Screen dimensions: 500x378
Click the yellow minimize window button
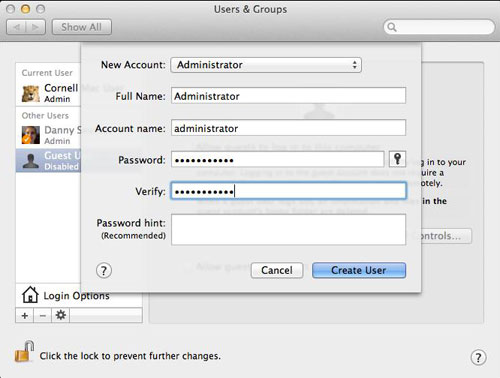tap(25, 9)
